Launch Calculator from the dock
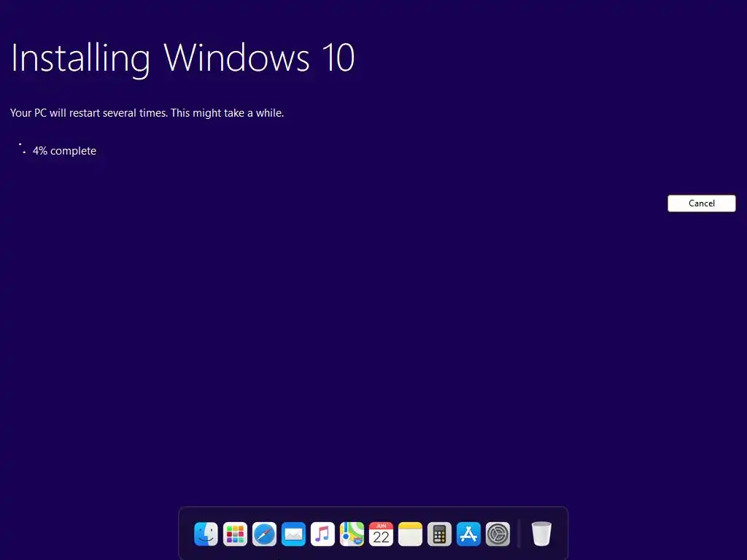The height and width of the screenshot is (560, 747). point(439,534)
